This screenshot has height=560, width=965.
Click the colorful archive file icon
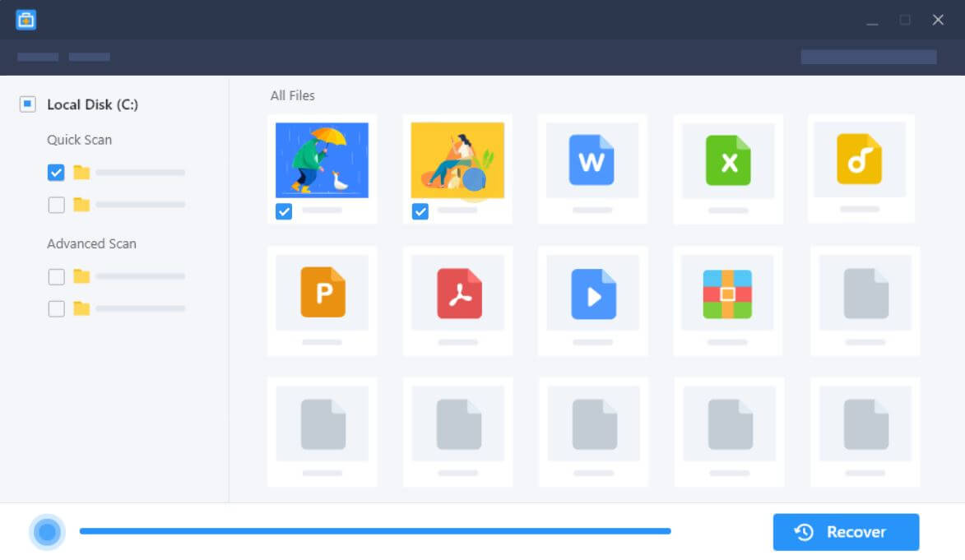point(727,294)
